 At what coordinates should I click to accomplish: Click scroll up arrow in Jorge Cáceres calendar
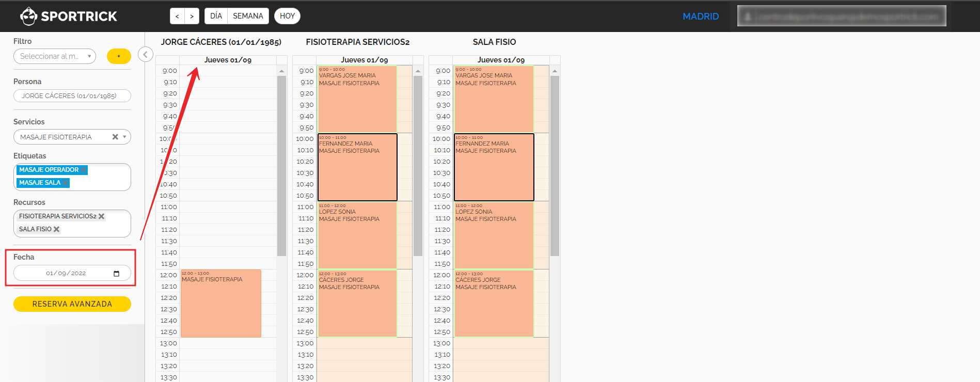(281, 71)
